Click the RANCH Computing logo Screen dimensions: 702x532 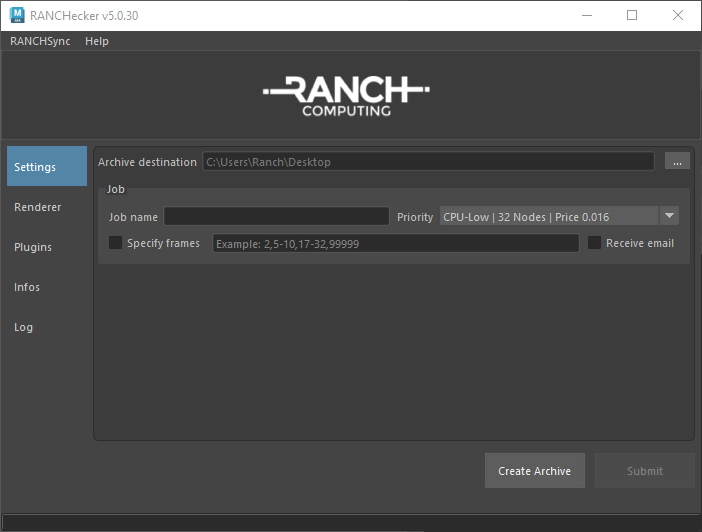pos(346,97)
